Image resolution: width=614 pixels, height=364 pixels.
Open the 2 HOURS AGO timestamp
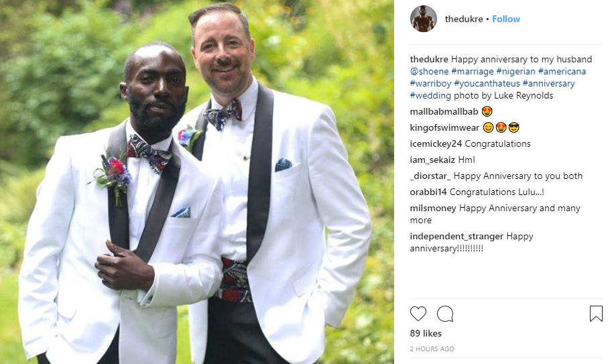tap(432, 349)
